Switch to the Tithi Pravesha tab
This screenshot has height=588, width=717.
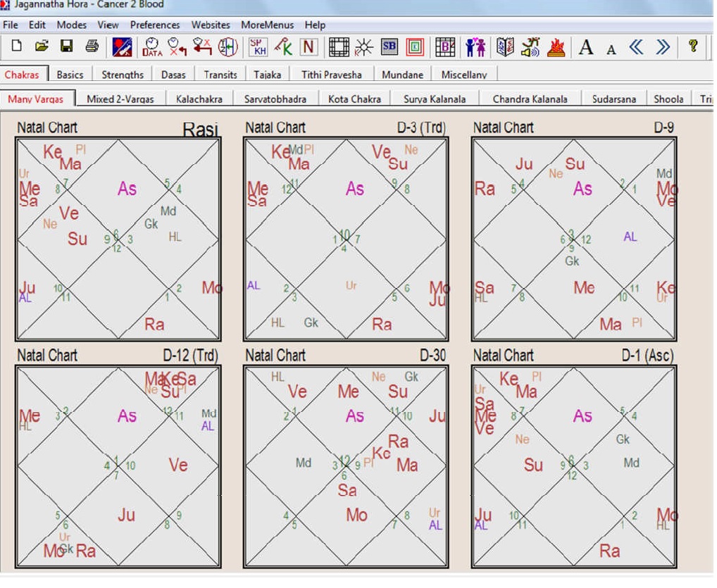pos(331,75)
